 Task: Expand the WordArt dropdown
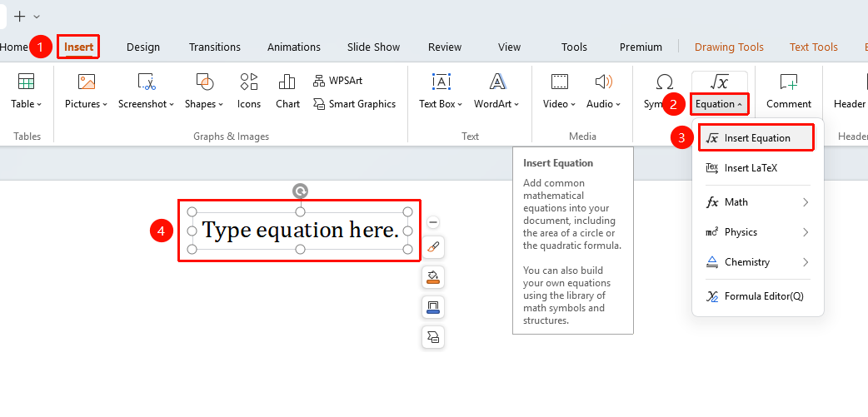pyautogui.click(x=517, y=105)
